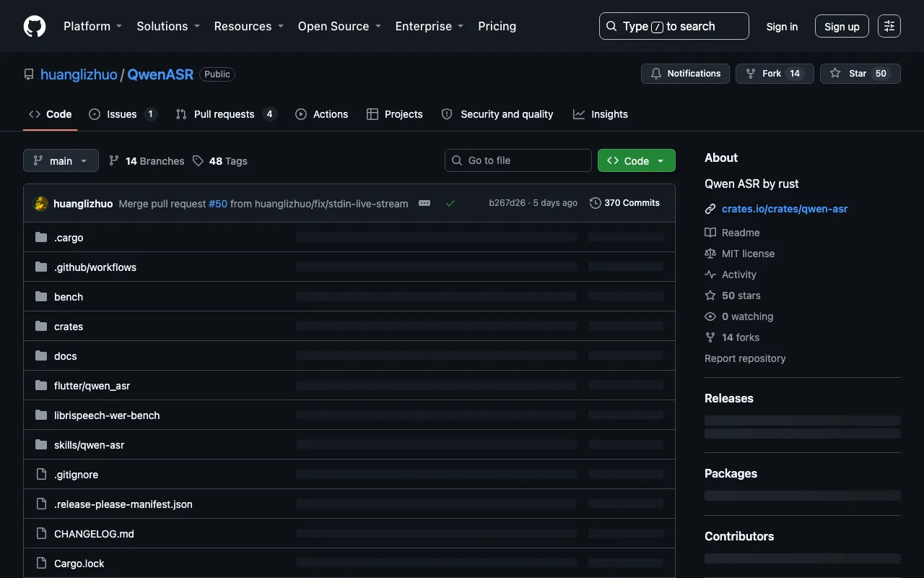The image size is (924, 578).
Task: Click the Go to file search field
Action: [518, 160]
